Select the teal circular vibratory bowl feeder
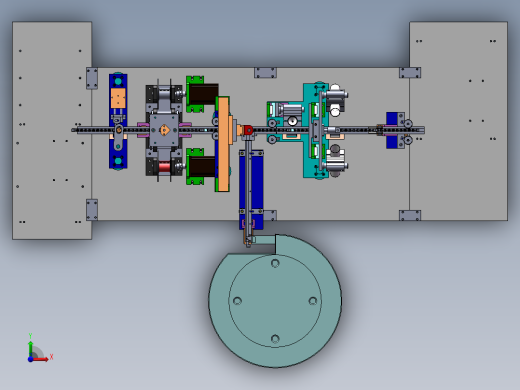This screenshot has height=390, width=520. click(275, 301)
